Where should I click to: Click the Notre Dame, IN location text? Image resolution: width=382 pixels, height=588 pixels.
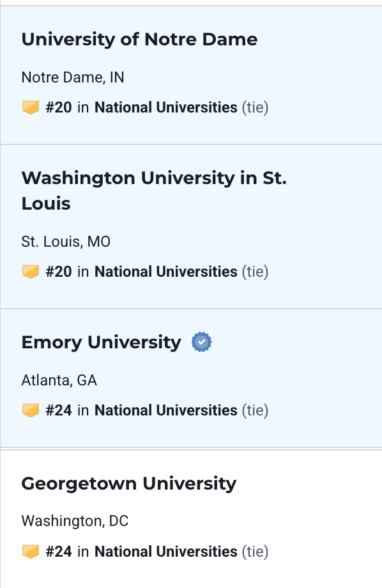coord(73,77)
